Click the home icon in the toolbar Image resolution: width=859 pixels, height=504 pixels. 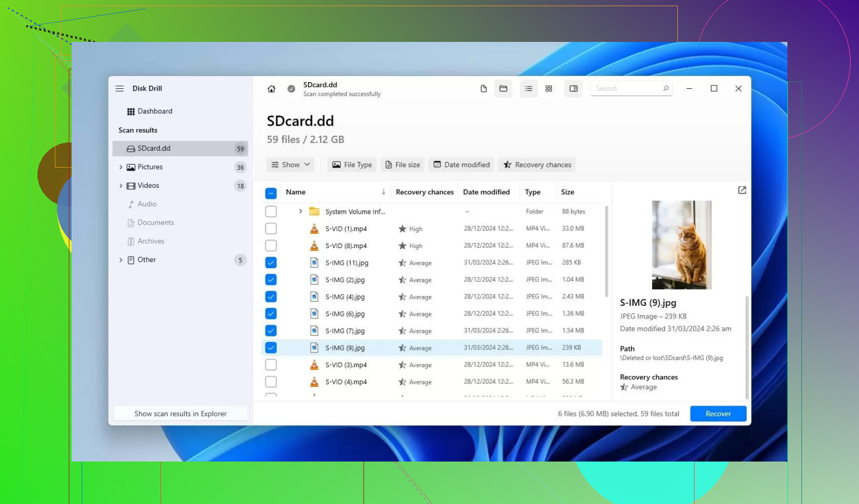click(271, 89)
